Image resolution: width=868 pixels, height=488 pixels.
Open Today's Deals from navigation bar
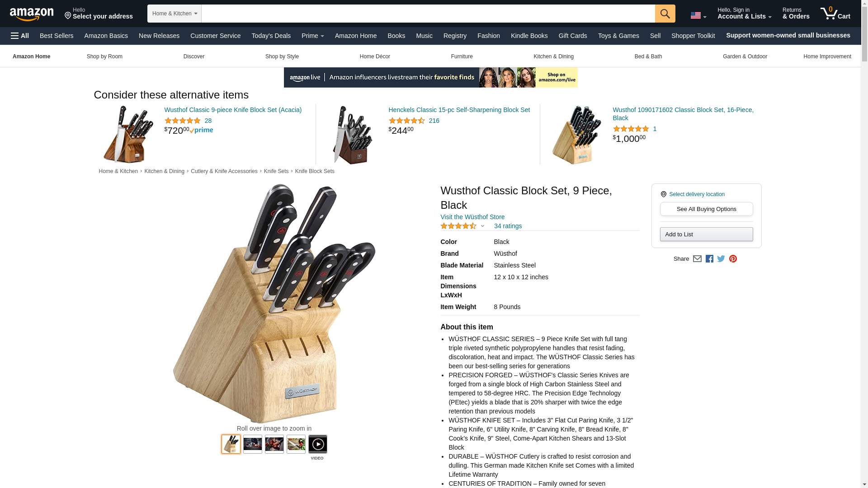click(271, 36)
